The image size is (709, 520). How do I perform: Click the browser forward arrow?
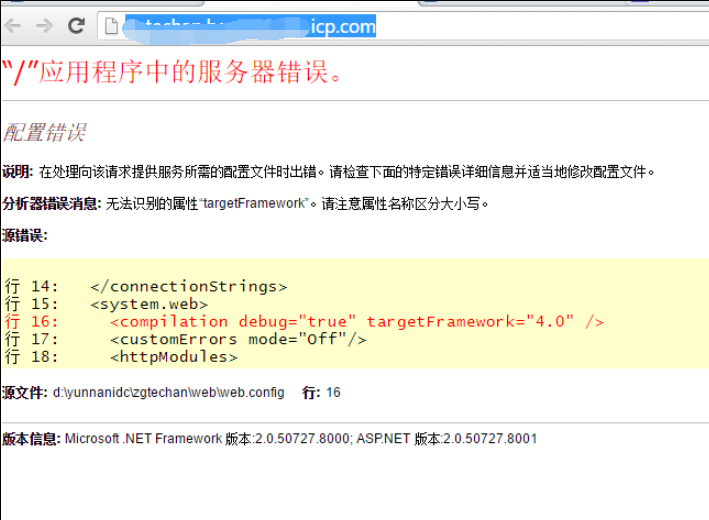click(x=44, y=26)
